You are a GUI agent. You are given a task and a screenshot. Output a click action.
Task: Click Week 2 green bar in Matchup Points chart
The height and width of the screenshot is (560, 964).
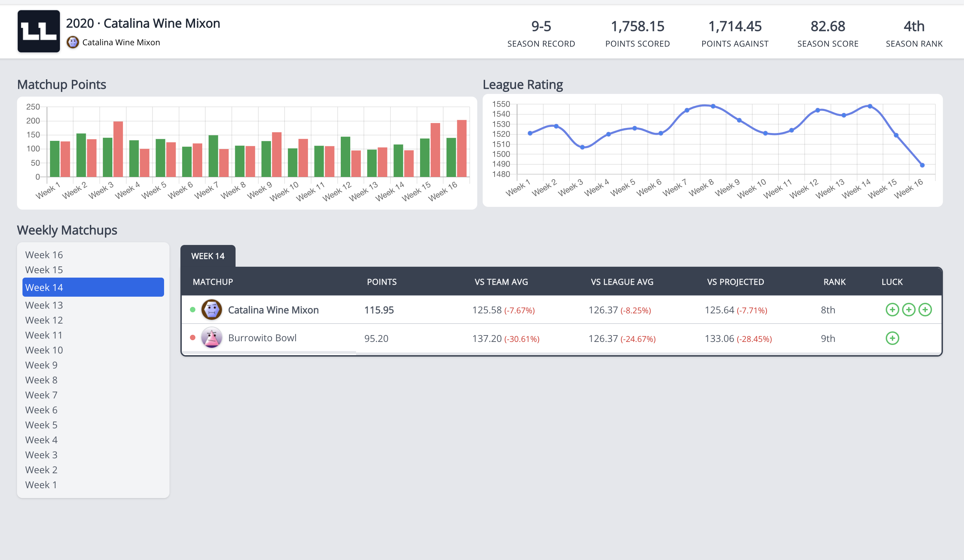81,155
